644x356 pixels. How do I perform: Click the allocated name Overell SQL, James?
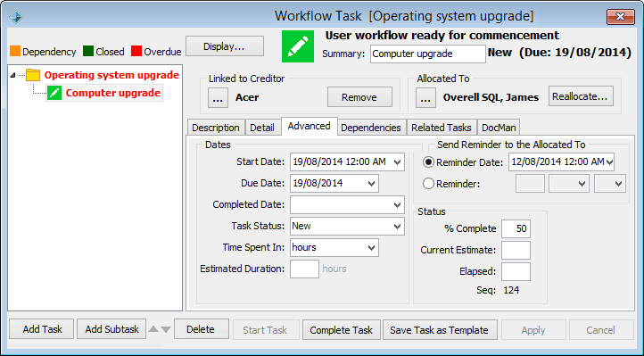(491, 97)
